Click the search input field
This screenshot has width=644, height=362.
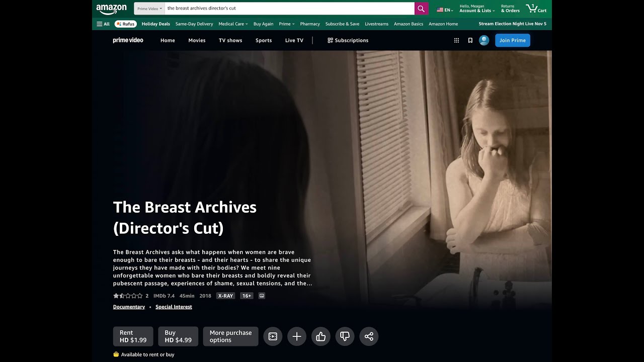pos(289,9)
